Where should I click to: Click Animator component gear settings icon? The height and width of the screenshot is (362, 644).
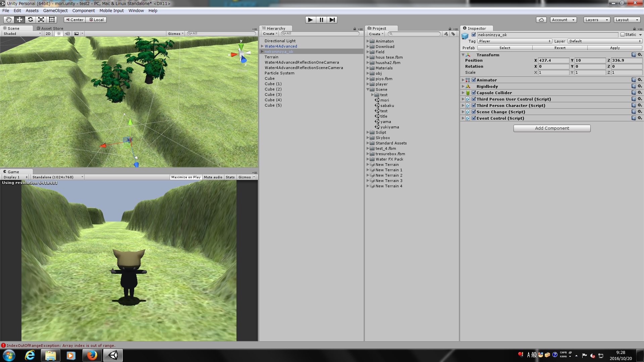tap(640, 80)
